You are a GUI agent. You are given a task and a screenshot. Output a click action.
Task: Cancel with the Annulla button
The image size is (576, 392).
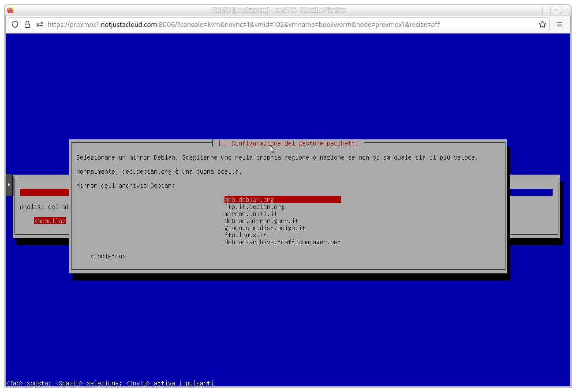click(x=50, y=221)
